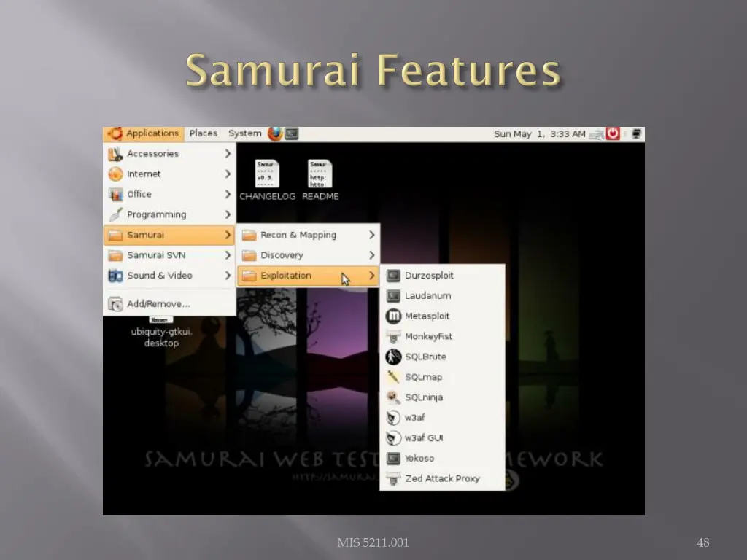747x560 pixels.
Task: Click the red power button icon
Action: tap(613, 134)
